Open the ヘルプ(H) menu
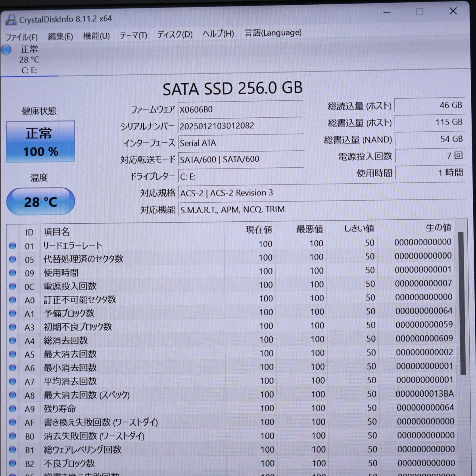The image size is (476, 476). 218,34
